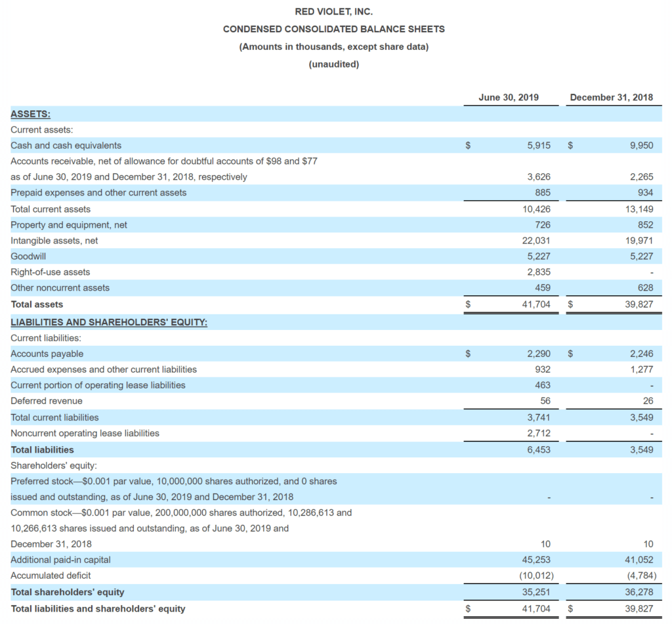This screenshot has width=672, height=624.
Task: Click Property and equipment, net label
Action: pyautogui.click(x=69, y=225)
